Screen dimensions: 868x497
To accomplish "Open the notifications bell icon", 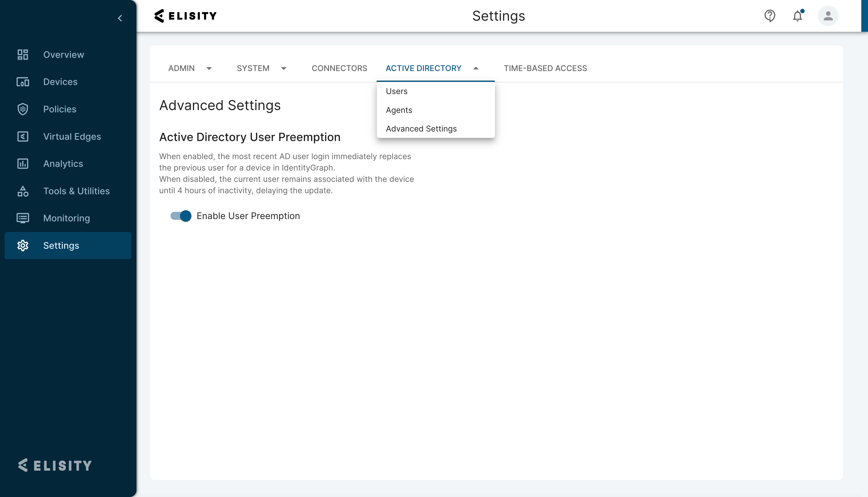I will pyautogui.click(x=797, y=15).
